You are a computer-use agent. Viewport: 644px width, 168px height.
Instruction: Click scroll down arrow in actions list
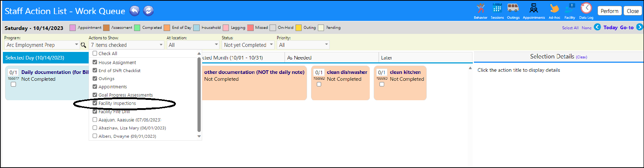[x=199, y=136]
